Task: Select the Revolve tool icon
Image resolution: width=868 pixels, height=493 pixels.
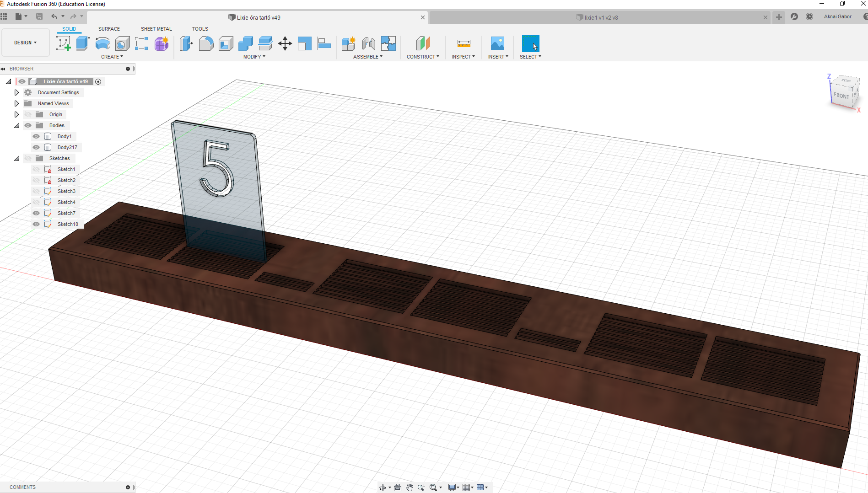Action: (102, 43)
